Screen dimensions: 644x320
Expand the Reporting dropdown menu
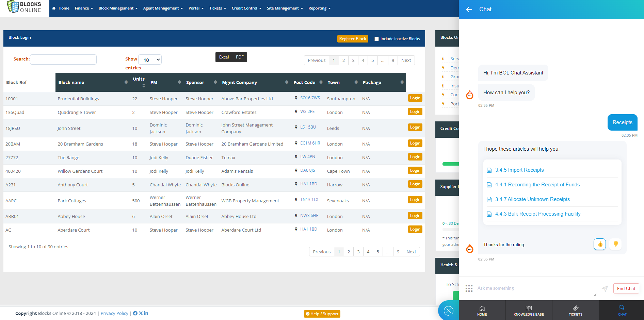click(319, 8)
